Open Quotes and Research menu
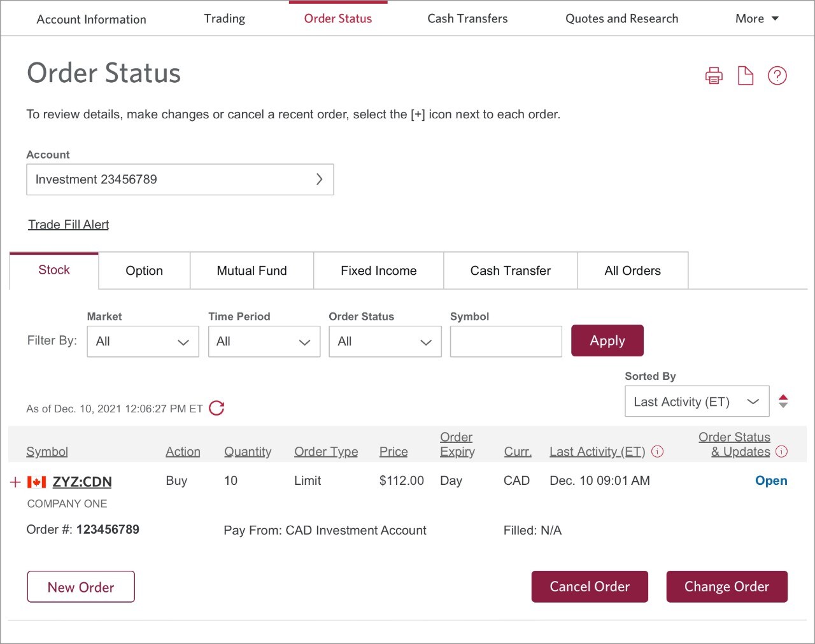 point(621,18)
